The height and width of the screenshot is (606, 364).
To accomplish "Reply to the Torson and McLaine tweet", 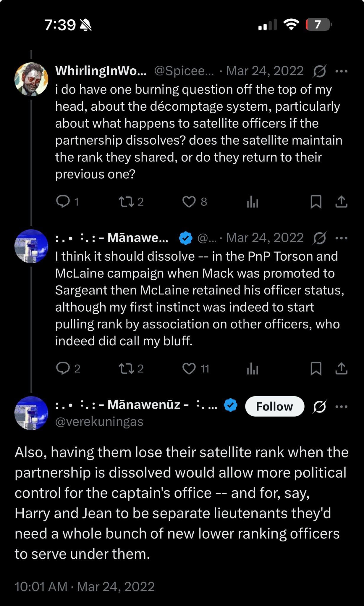I will [63, 368].
